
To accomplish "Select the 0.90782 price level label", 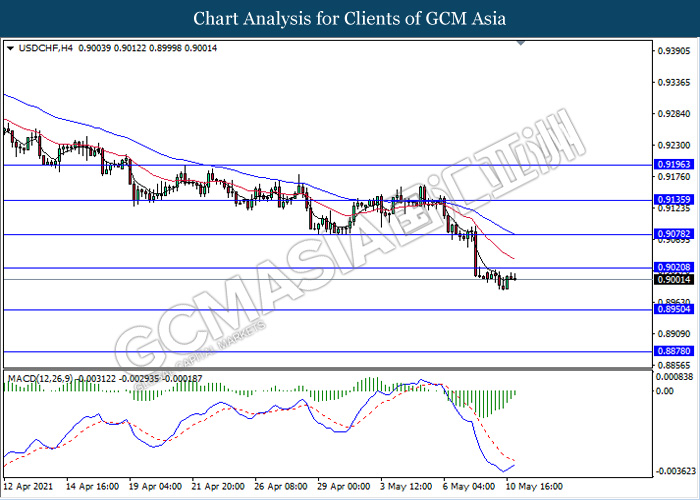I will tap(674, 234).
